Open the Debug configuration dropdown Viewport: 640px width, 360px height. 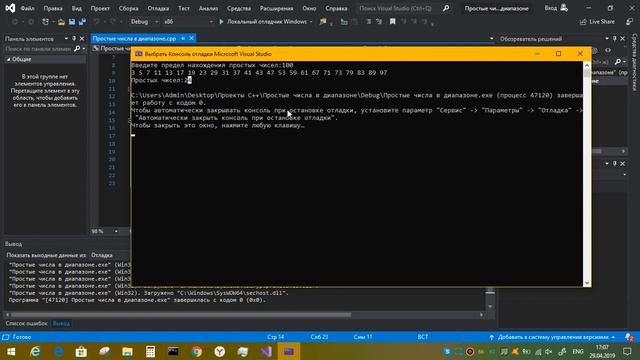tap(144, 22)
